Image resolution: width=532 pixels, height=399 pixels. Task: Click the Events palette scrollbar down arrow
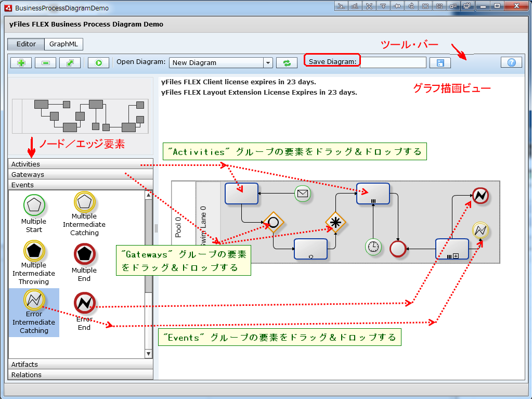[148, 354]
